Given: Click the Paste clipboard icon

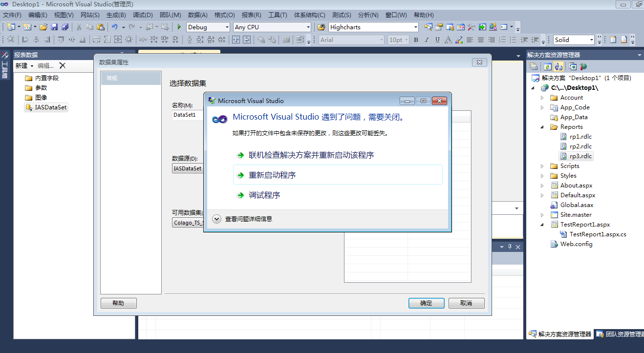Looking at the screenshot, I should click(100, 27).
